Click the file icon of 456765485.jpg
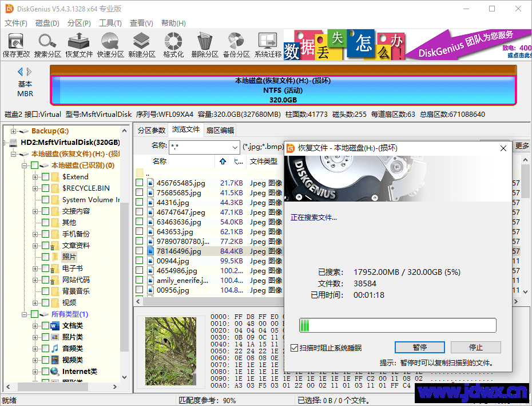The width and height of the screenshot is (532, 406). point(150,183)
